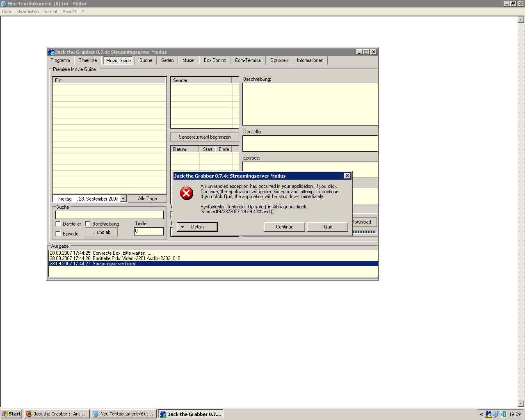Open the date picker dropdown arrow
Image resolution: width=525 pixels, height=420 pixels.
[x=123, y=199]
